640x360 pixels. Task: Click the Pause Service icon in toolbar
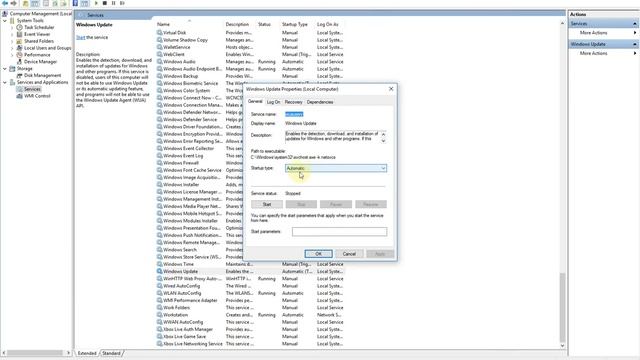(x=113, y=3)
